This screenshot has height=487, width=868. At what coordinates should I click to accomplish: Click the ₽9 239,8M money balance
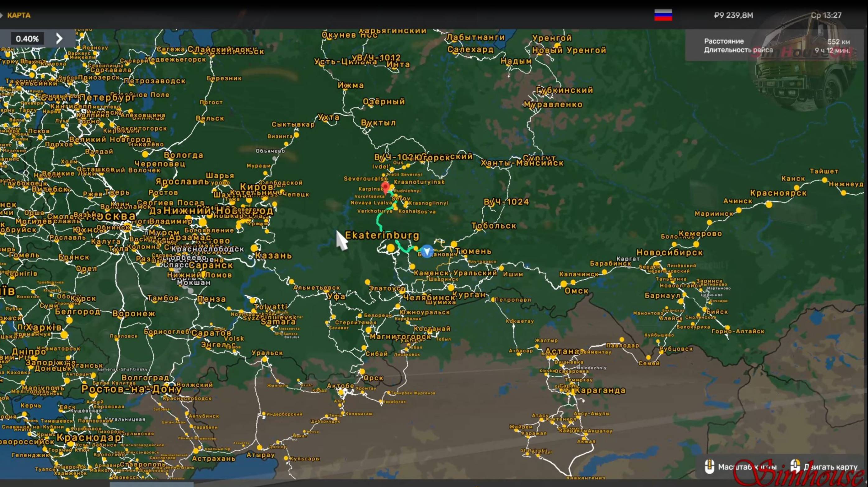(x=733, y=15)
